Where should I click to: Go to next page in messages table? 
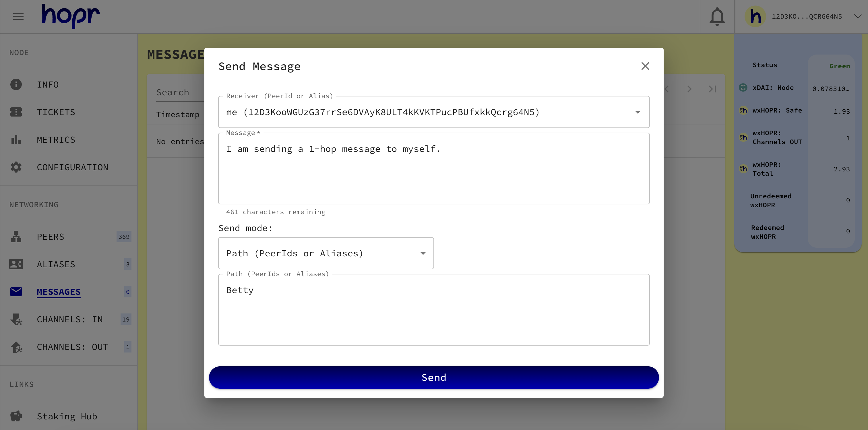pyautogui.click(x=689, y=89)
